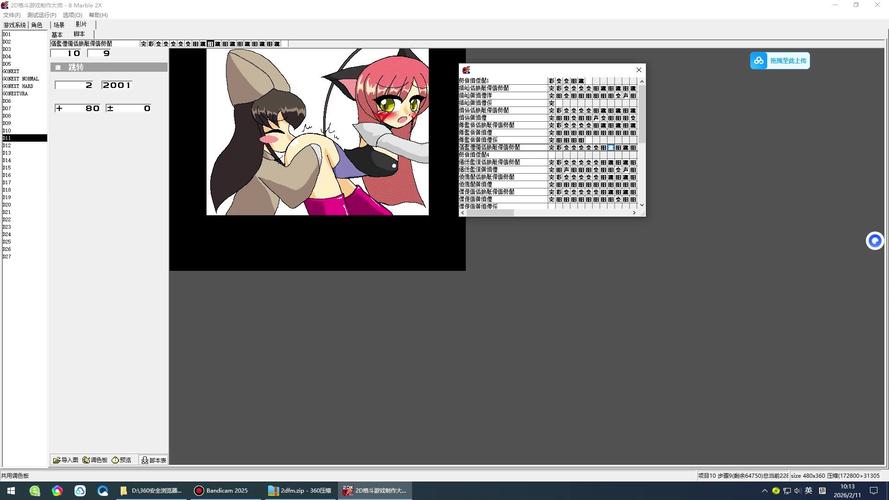Open the blue browser icon before the folder
Image resolution: width=889 pixels, height=500 pixels.
(x=103, y=490)
